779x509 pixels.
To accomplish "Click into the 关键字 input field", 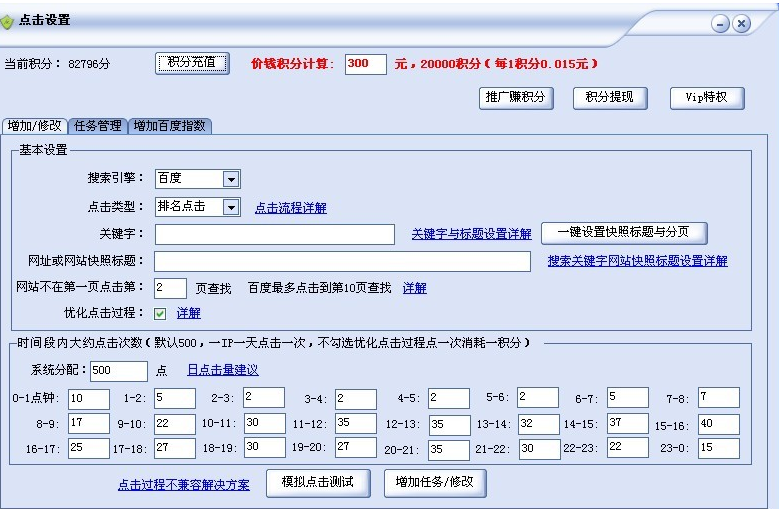I will [275, 234].
